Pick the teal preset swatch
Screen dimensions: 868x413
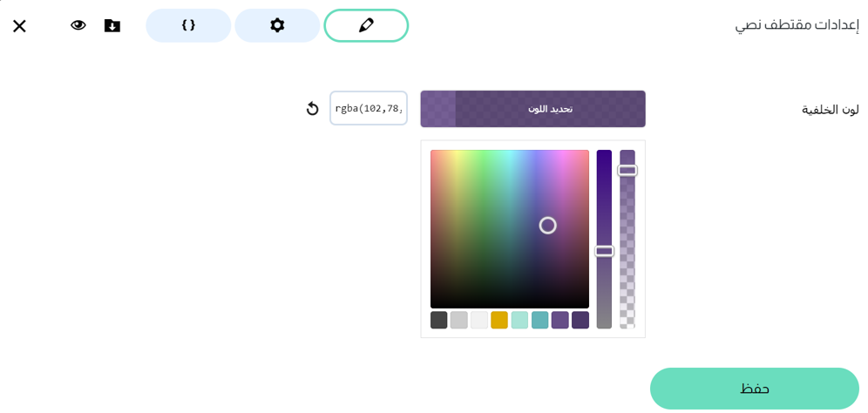[540, 320]
